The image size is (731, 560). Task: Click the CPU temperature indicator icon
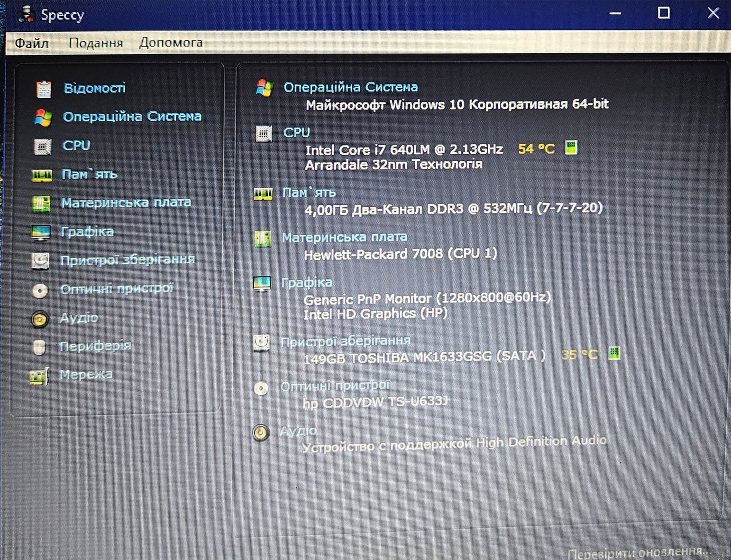(x=571, y=147)
